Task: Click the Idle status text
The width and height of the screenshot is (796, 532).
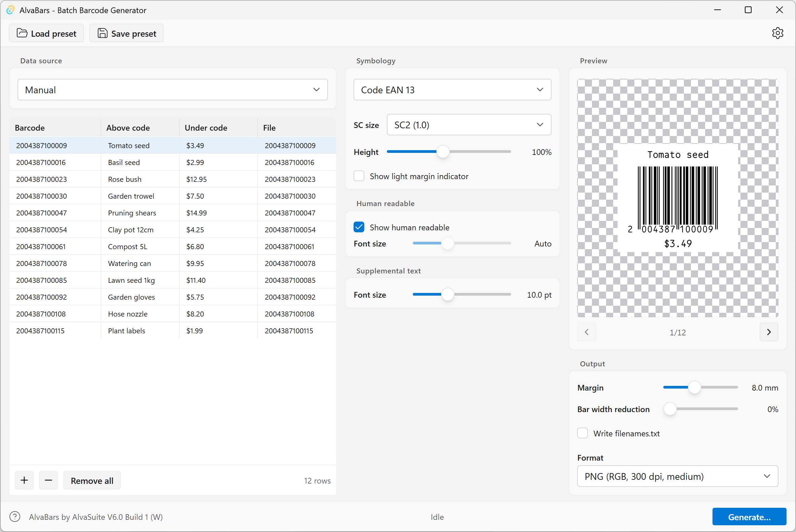Action: click(x=437, y=517)
